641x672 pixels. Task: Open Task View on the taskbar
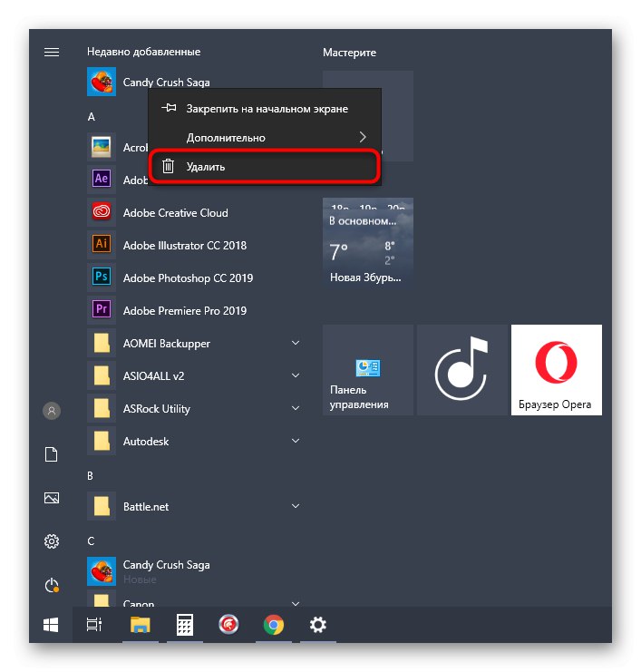94,625
